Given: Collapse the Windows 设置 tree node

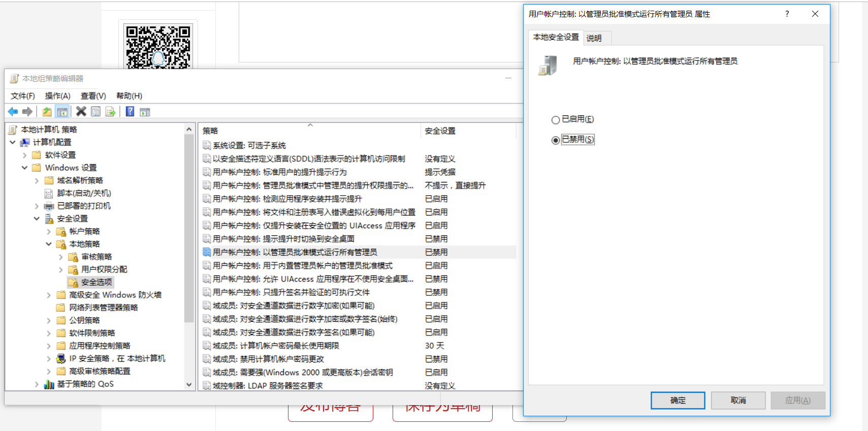Looking at the screenshot, I should [x=24, y=168].
